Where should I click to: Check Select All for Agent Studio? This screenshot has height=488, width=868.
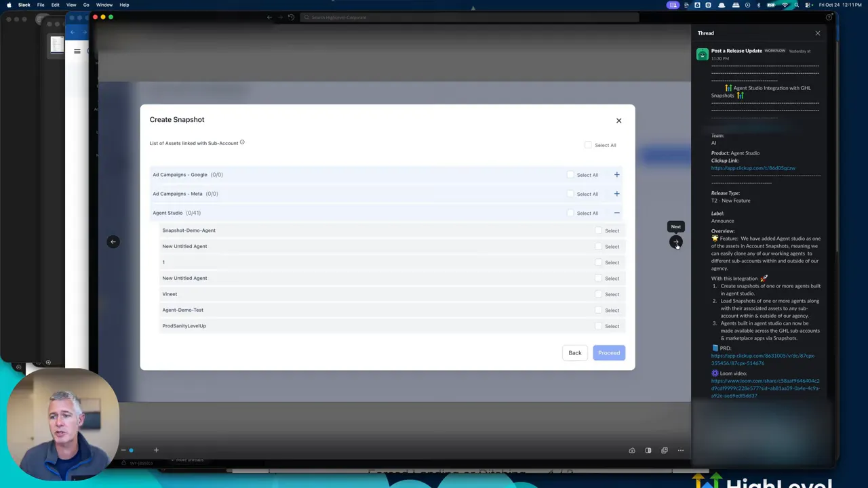click(x=570, y=213)
